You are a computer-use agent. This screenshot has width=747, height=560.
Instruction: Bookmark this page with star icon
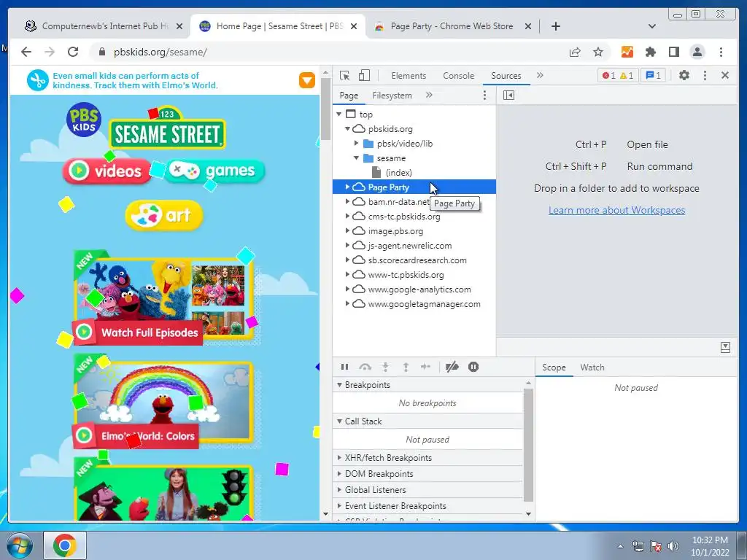tap(598, 52)
